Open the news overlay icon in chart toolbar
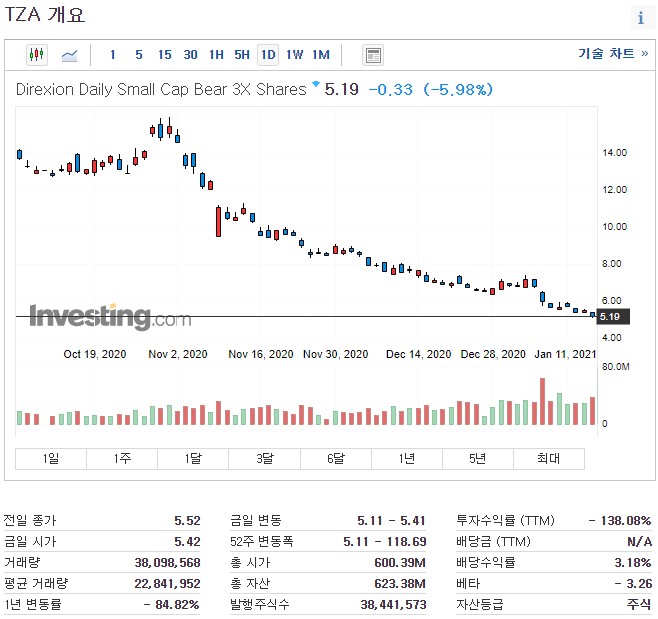 pyautogui.click(x=373, y=55)
